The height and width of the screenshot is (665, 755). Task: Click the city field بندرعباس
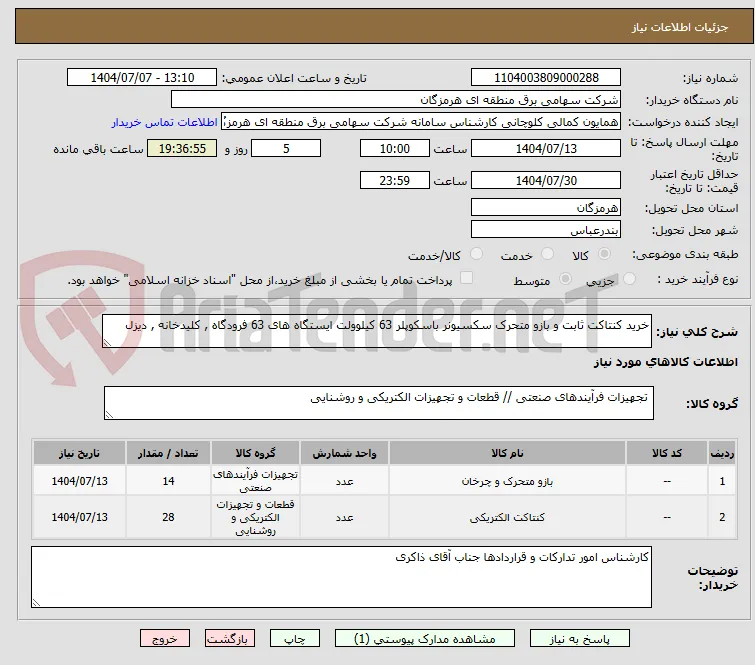point(546,230)
